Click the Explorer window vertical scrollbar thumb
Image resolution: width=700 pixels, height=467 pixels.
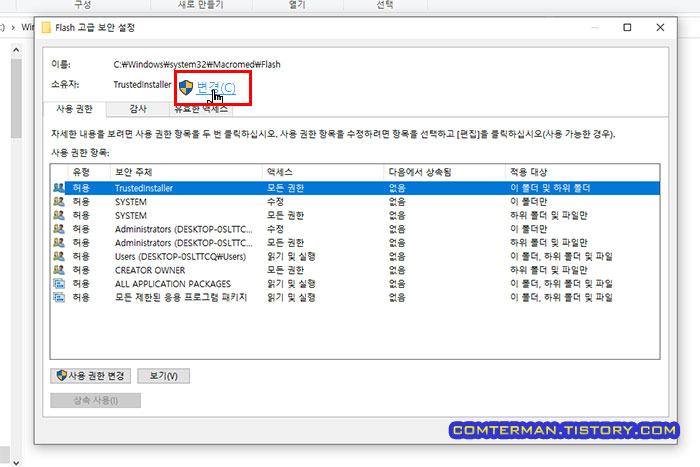click(x=16, y=98)
